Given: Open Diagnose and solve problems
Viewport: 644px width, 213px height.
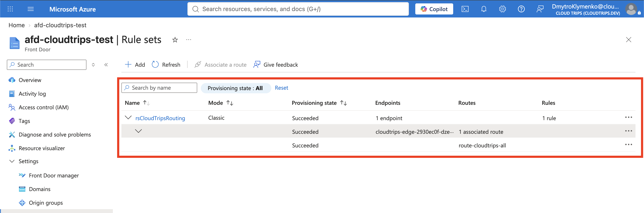Looking at the screenshot, I should (55, 134).
